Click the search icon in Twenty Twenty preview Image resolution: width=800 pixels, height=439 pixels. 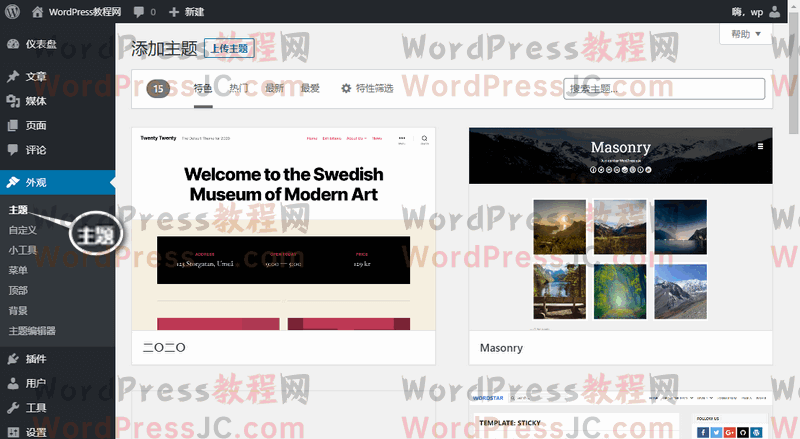[x=424, y=138]
